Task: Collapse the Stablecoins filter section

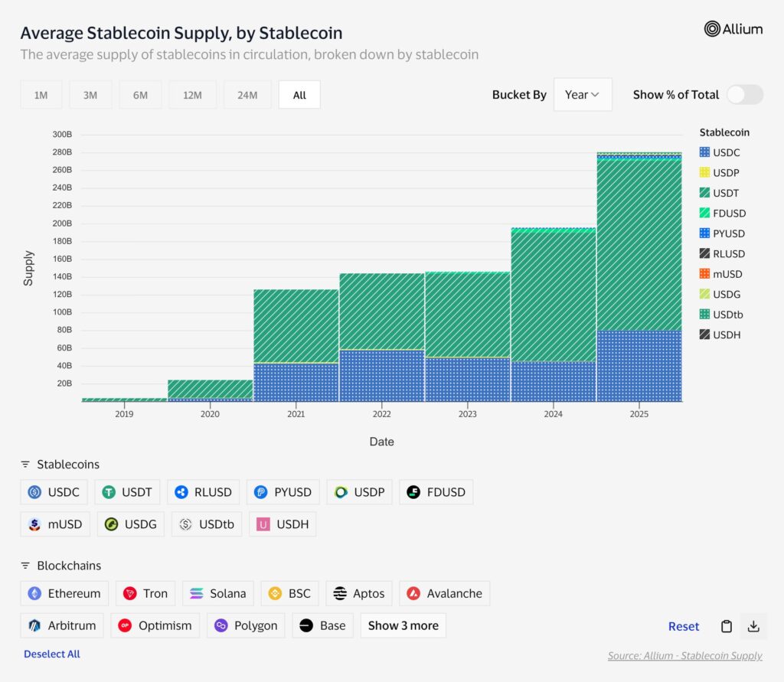Action: click(x=24, y=464)
